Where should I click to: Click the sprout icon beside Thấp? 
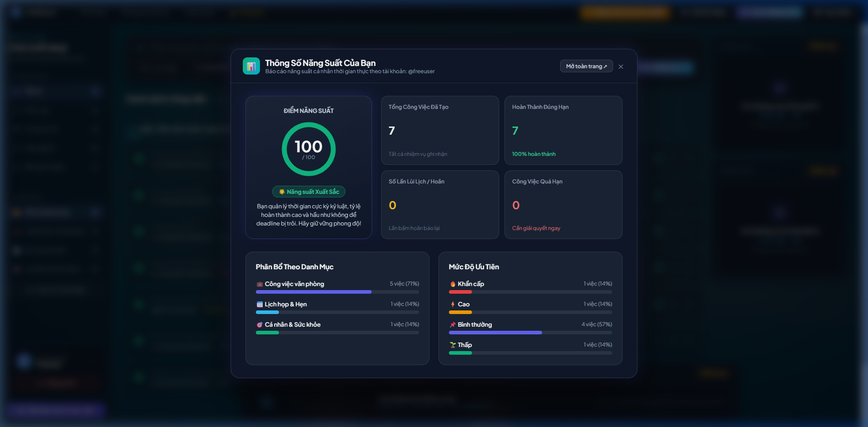pyautogui.click(x=453, y=345)
